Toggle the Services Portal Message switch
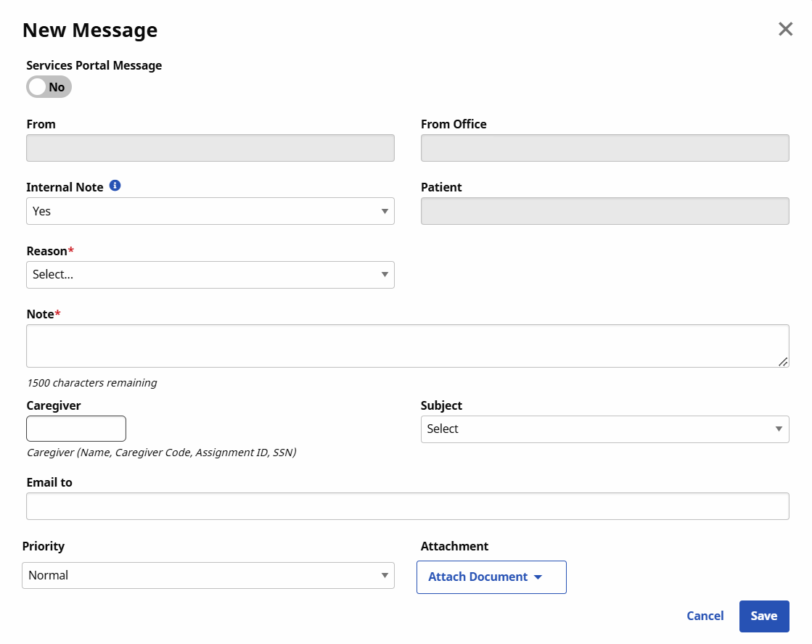Screen dimensions: 812x644 (x=49, y=87)
